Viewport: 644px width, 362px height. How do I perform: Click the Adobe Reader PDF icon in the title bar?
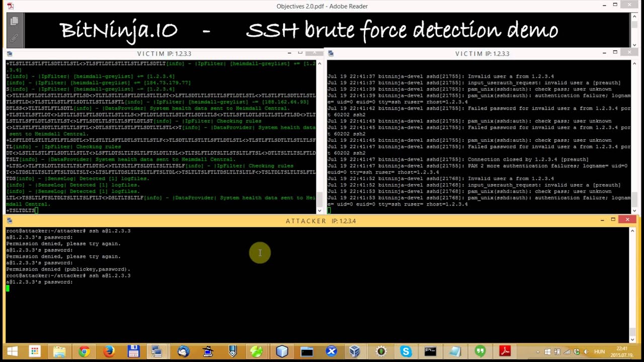point(10,6)
